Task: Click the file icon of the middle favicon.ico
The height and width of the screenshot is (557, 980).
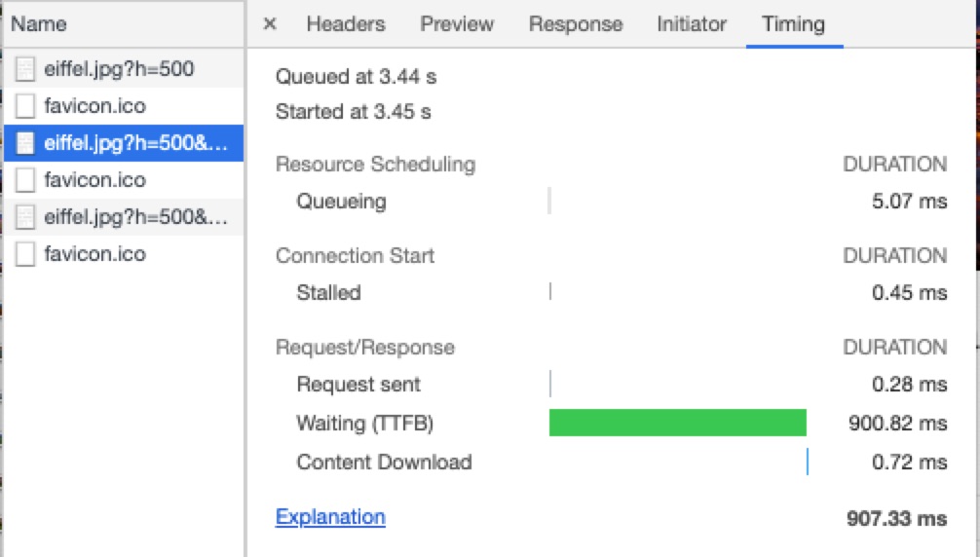Action: [x=26, y=180]
